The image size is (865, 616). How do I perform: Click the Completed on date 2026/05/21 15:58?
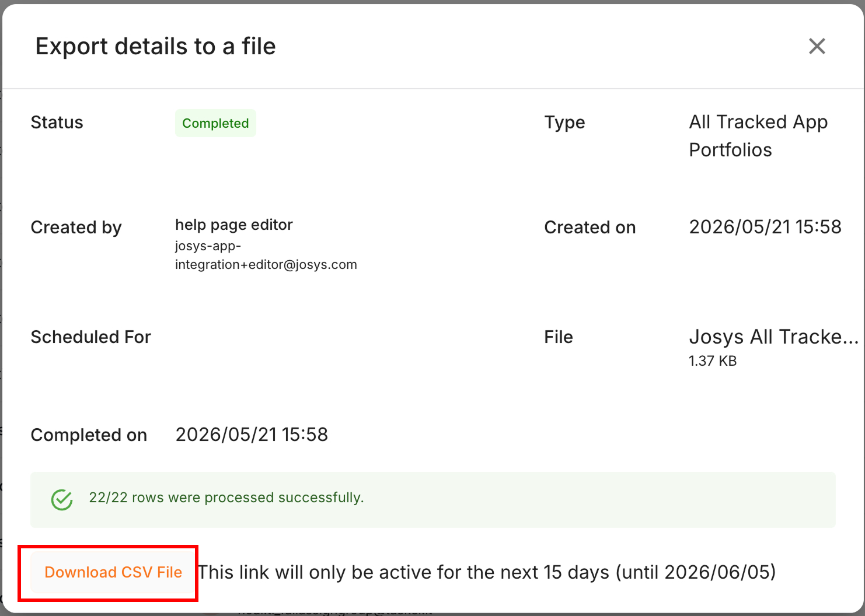[x=252, y=435]
